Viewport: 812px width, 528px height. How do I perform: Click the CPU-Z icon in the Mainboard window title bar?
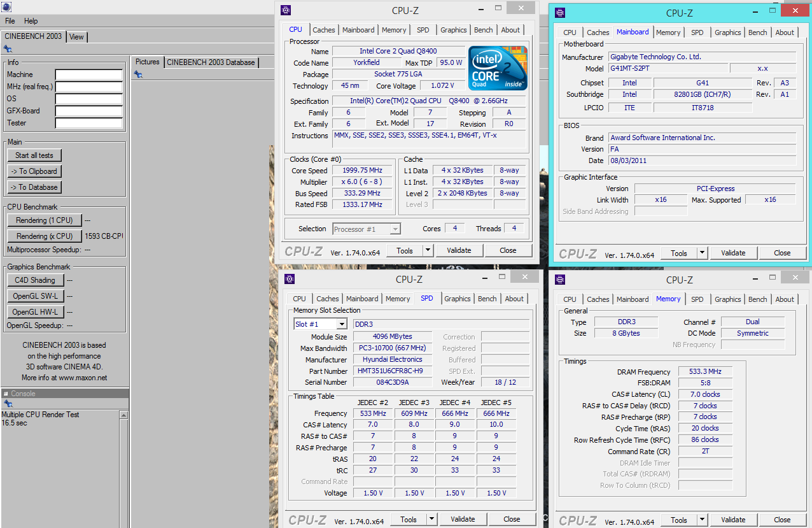click(560, 13)
